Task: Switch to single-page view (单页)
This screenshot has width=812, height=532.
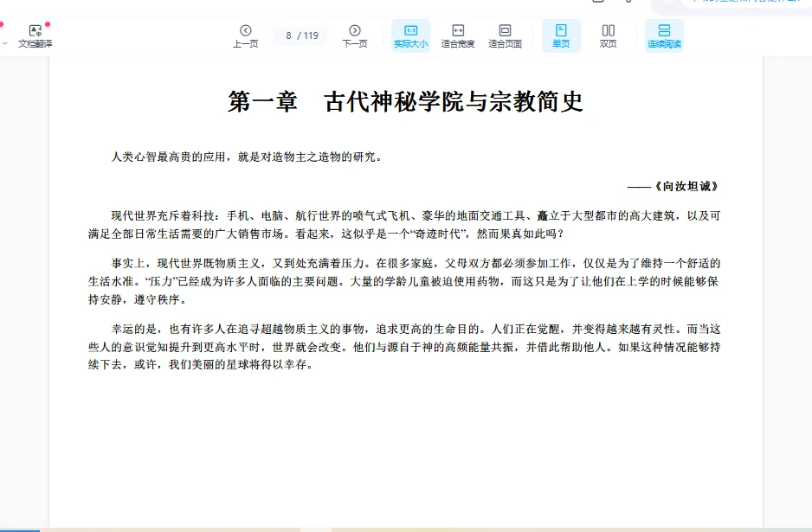Action: point(561,35)
